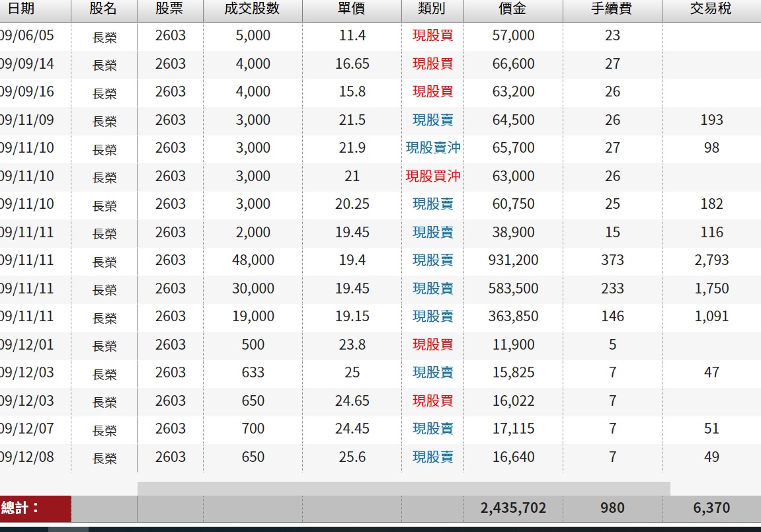Select the unit price 23.8

[x=352, y=345]
